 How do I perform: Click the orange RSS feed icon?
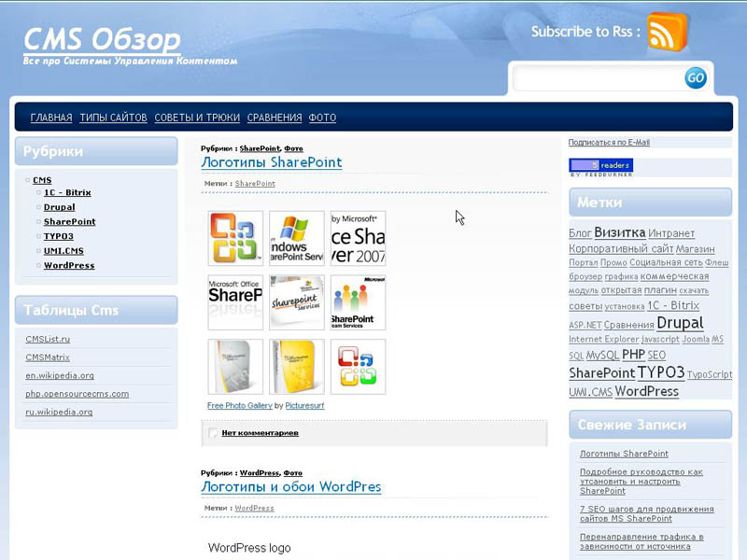coord(667,32)
